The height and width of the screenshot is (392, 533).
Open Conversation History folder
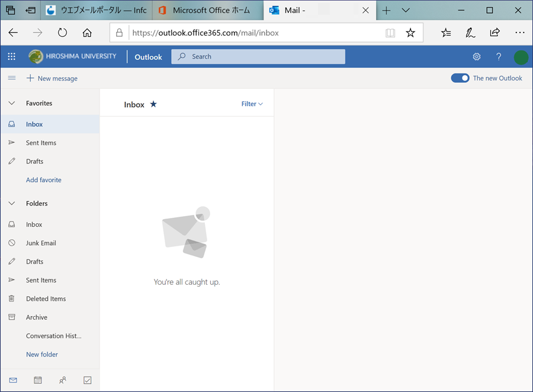(x=50, y=336)
